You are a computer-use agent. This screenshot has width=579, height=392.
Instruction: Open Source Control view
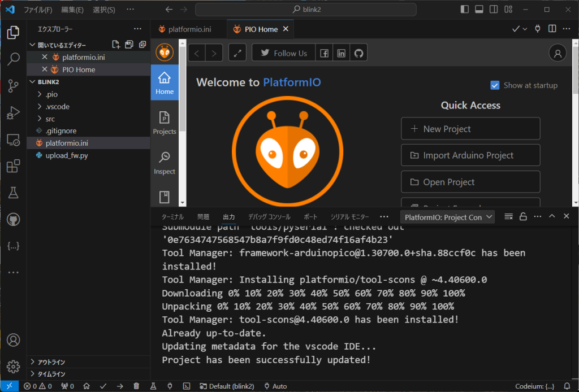(x=14, y=86)
